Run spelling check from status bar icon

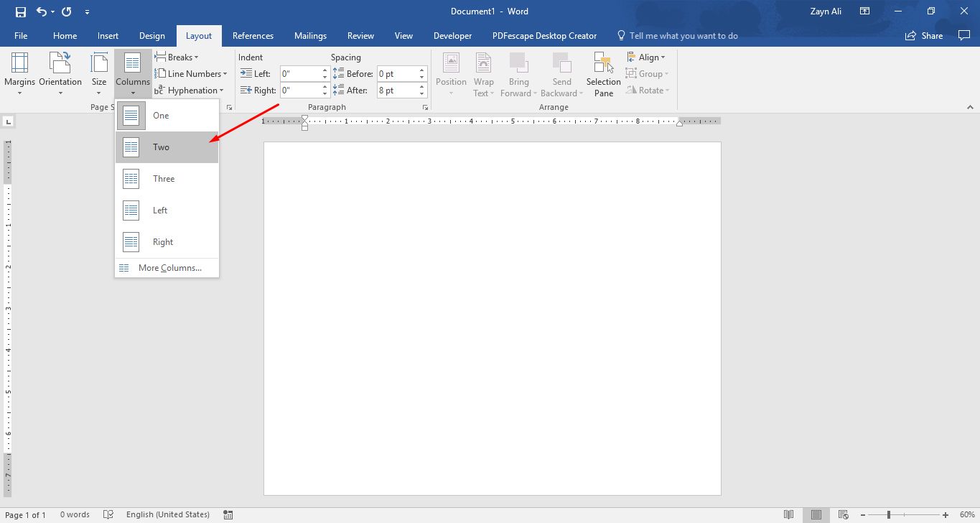(108, 514)
